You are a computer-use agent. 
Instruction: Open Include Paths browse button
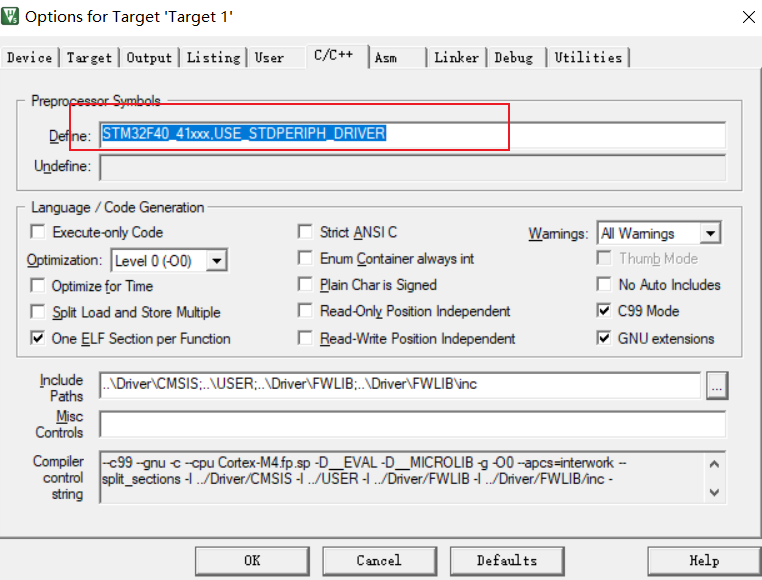[717, 386]
